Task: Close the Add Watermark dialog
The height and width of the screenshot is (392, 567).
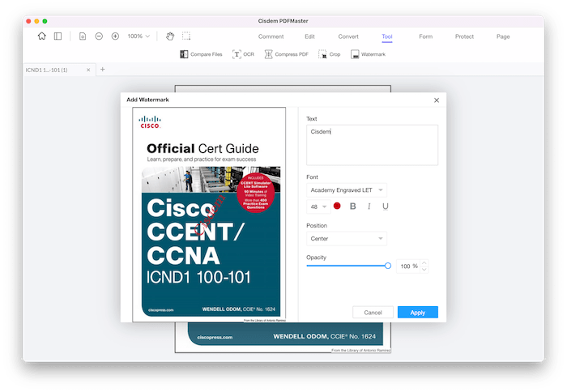Action: tap(437, 100)
